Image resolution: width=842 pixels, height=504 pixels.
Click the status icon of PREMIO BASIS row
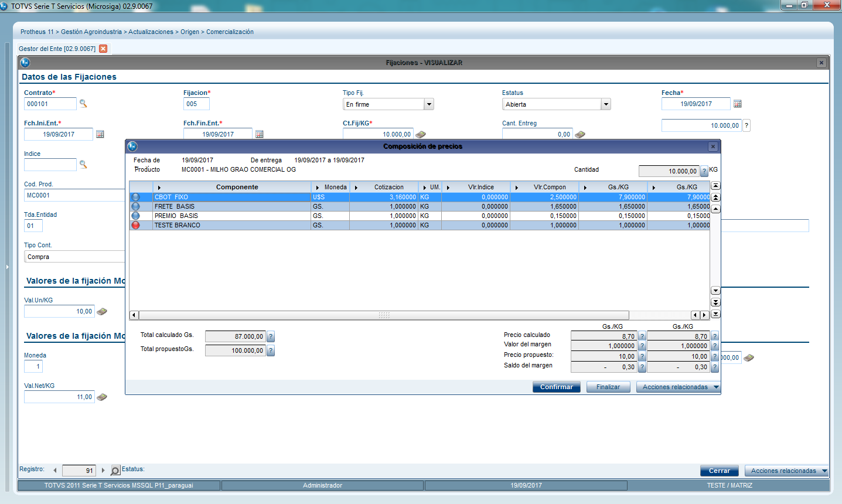pos(136,216)
